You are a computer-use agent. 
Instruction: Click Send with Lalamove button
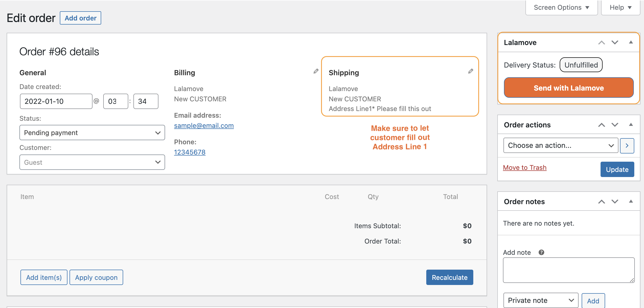pos(568,87)
